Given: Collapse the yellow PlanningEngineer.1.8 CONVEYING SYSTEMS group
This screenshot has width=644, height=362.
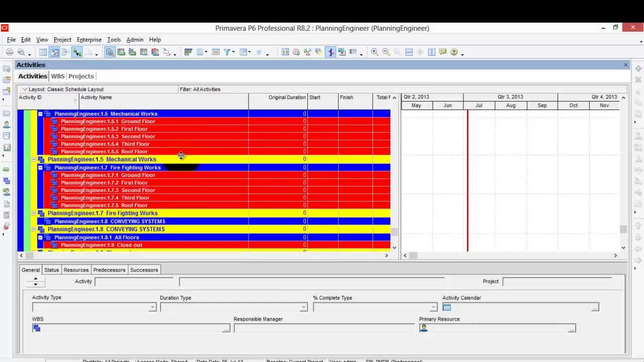Looking at the screenshot, I should click(34, 229).
